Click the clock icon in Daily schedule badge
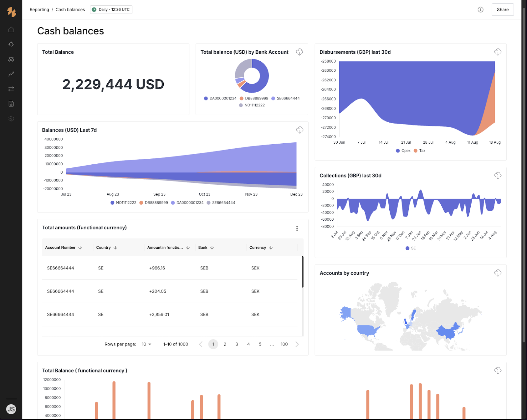This screenshot has height=420, width=527. [94, 10]
